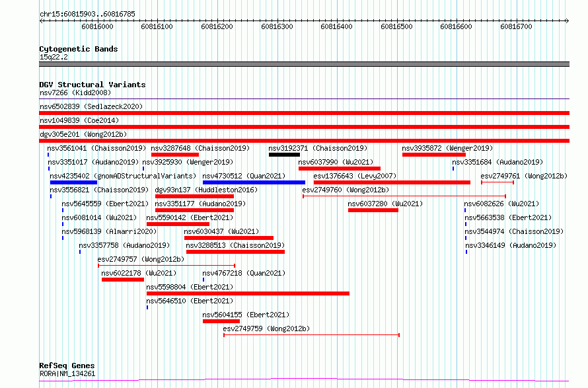Image resolution: width=588 pixels, height=388 pixels.
Task: Click the red bar under nsv3288513
Action: click(235, 252)
